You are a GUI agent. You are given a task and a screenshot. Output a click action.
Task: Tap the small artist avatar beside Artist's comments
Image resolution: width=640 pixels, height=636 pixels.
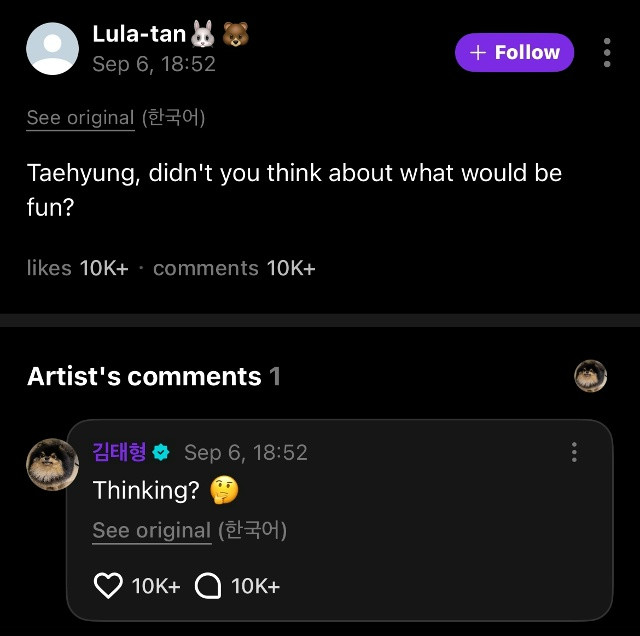tap(591, 376)
